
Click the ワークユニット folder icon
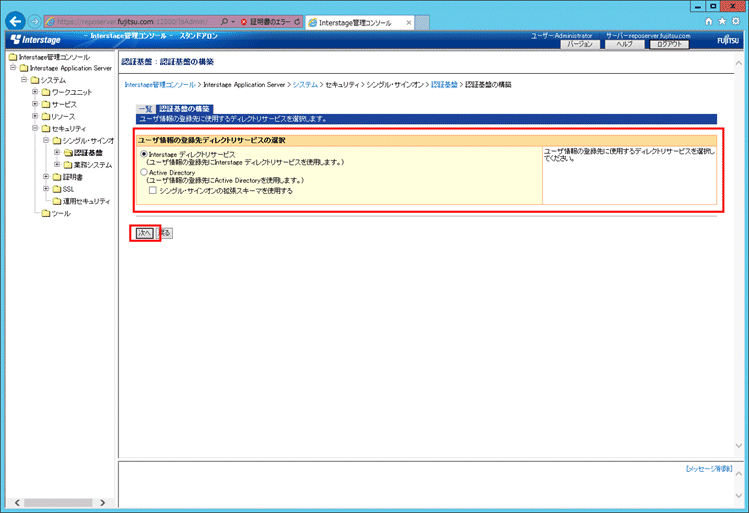pos(46,92)
